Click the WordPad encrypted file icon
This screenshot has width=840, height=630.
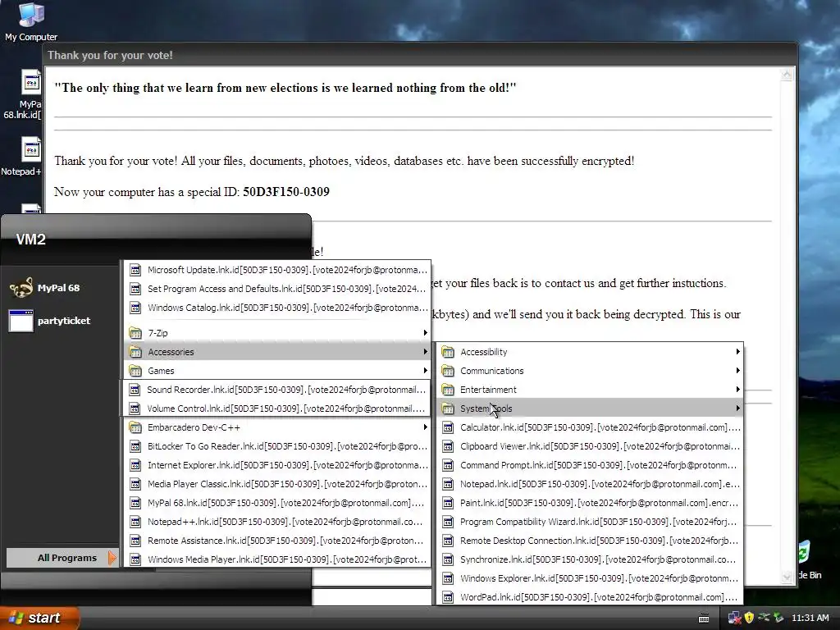448,597
